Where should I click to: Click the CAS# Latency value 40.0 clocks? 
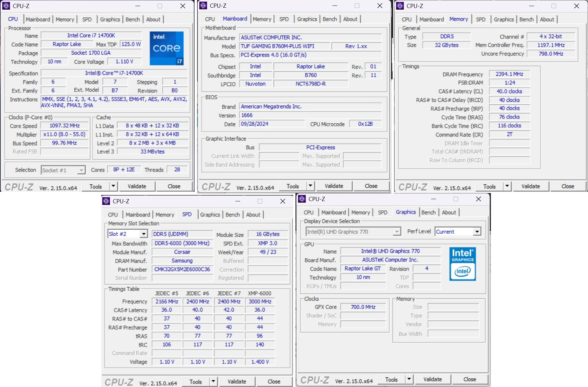point(510,91)
